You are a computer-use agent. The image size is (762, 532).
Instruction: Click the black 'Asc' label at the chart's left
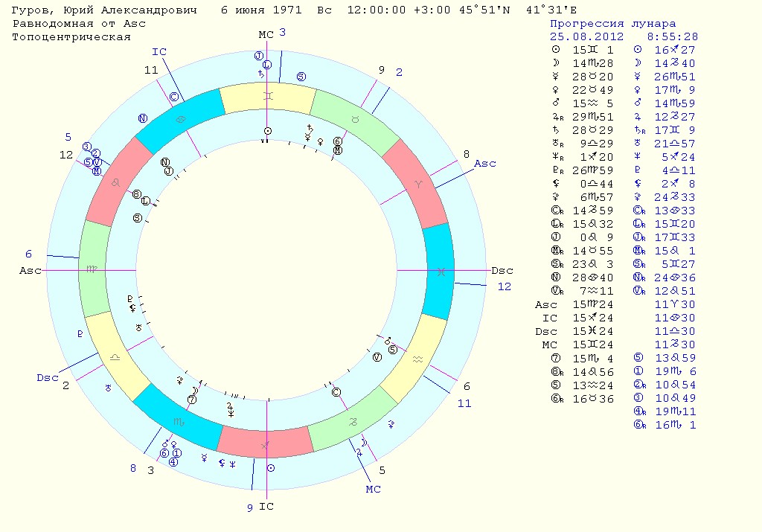point(30,271)
